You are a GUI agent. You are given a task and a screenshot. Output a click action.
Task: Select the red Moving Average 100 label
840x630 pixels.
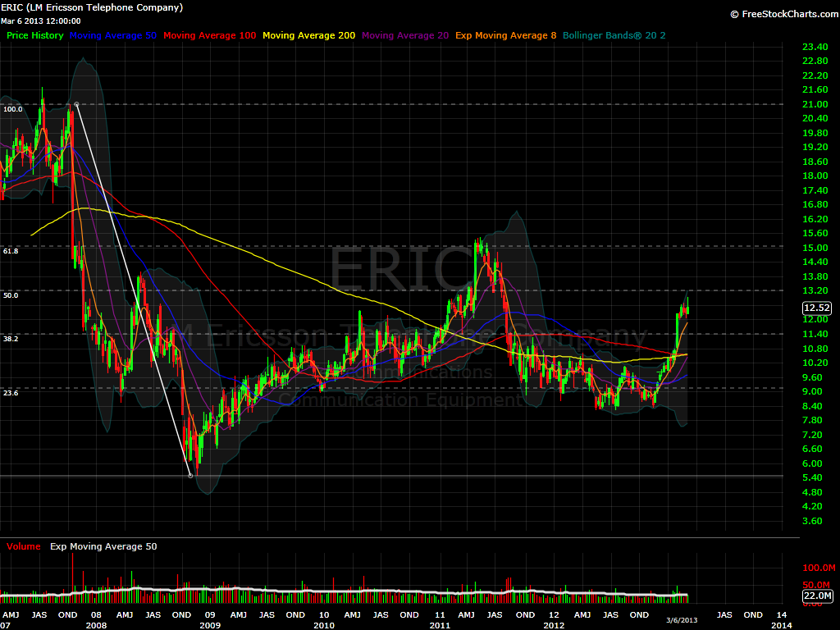[210, 36]
